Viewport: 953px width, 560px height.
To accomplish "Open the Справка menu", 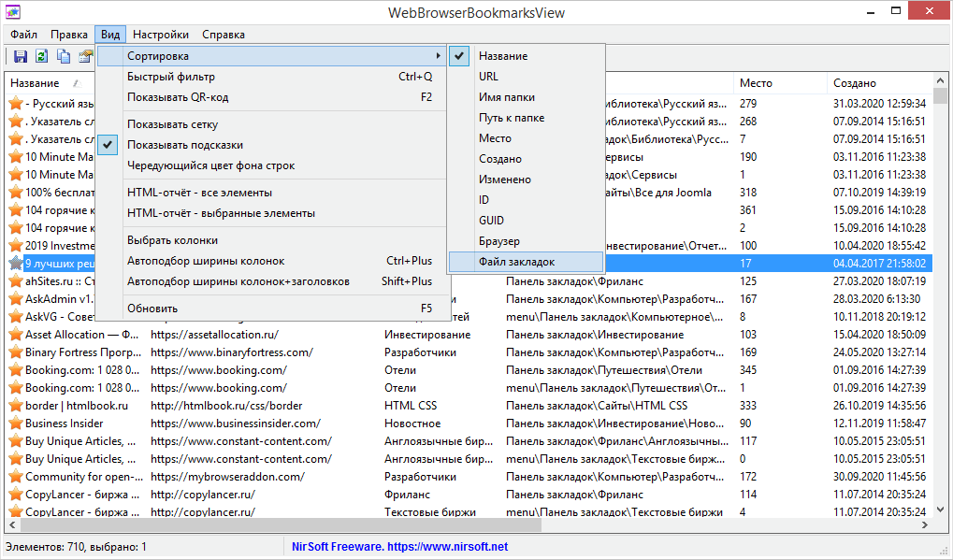I will 224,35.
